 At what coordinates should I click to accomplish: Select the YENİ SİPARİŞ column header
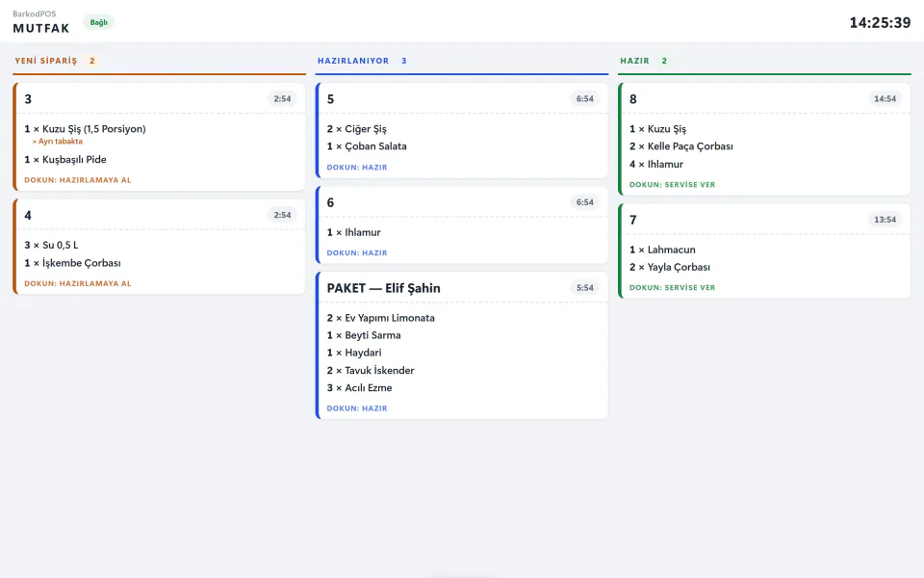(x=46, y=61)
